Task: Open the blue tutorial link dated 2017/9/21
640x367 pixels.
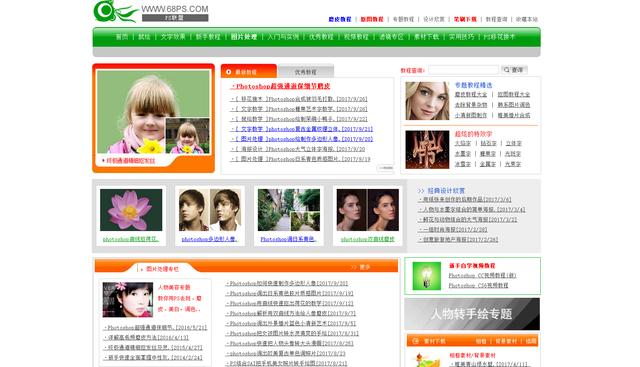Action: click(x=301, y=129)
